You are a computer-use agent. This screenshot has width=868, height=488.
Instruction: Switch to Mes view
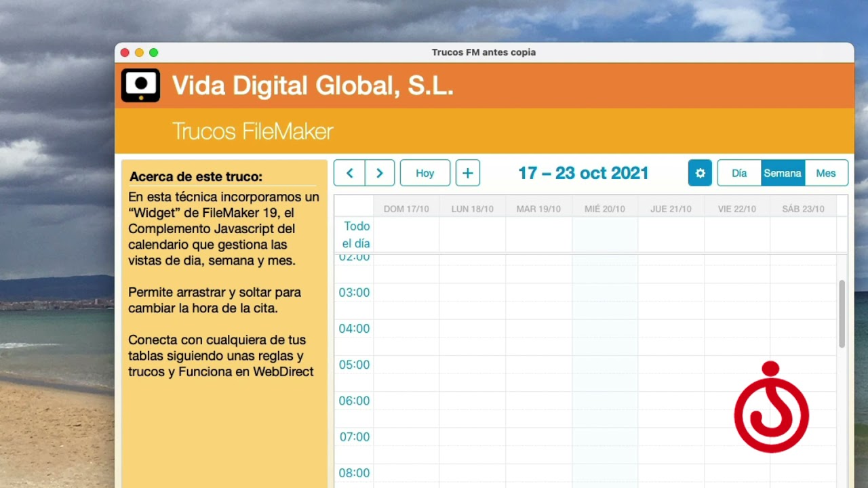tap(826, 173)
